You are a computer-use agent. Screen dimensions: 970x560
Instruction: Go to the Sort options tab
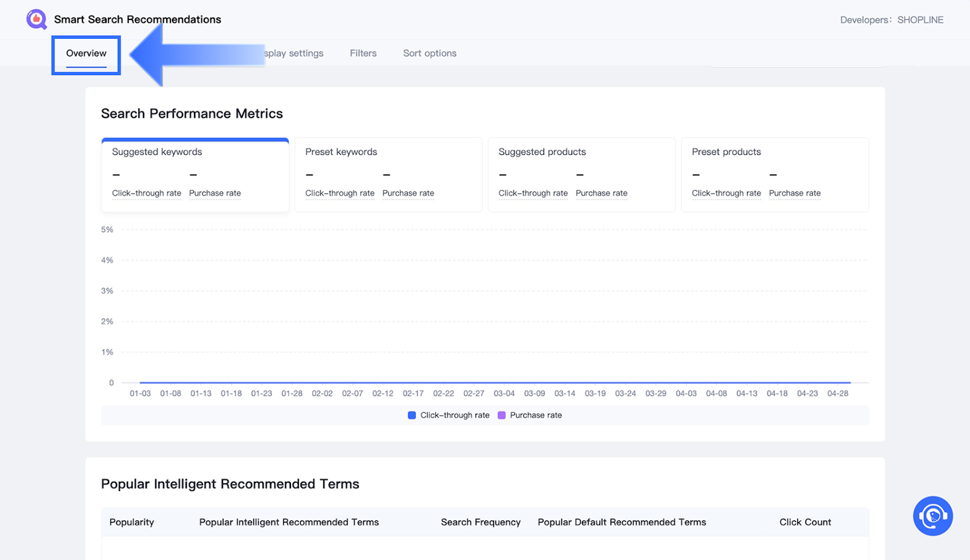429,53
